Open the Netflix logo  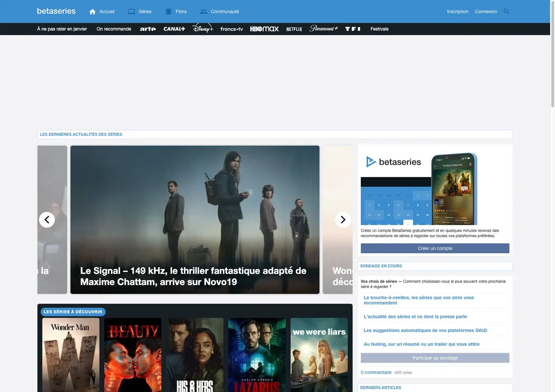[x=294, y=29]
